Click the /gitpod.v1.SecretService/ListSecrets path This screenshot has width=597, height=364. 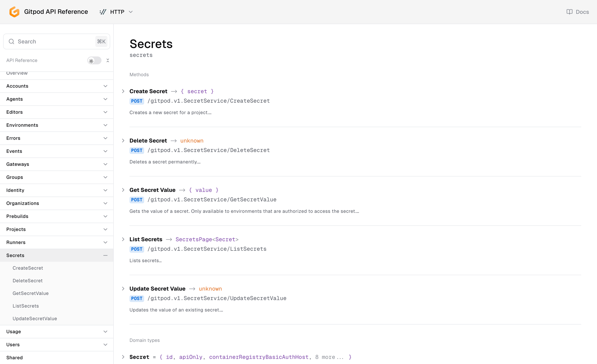[207, 249]
